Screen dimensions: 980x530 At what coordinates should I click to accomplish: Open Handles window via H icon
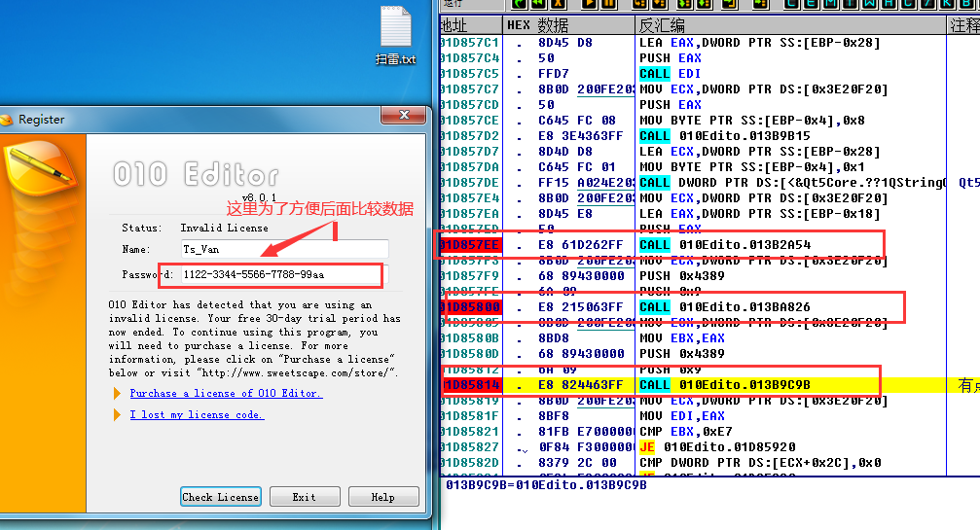tap(889, 3)
